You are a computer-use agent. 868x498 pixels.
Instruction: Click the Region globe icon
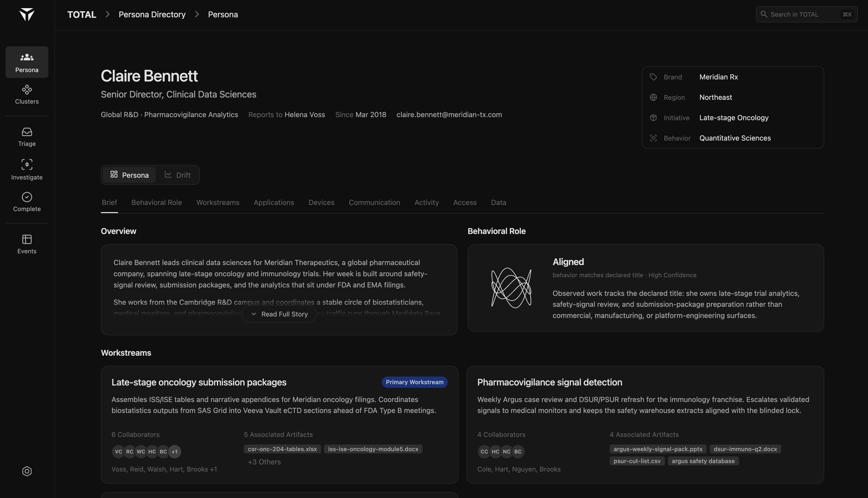653,97
